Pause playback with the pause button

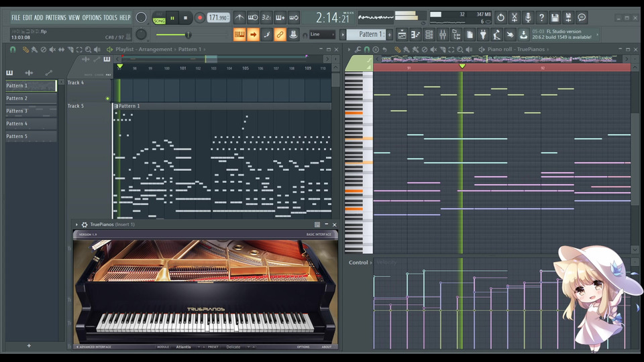172,17
